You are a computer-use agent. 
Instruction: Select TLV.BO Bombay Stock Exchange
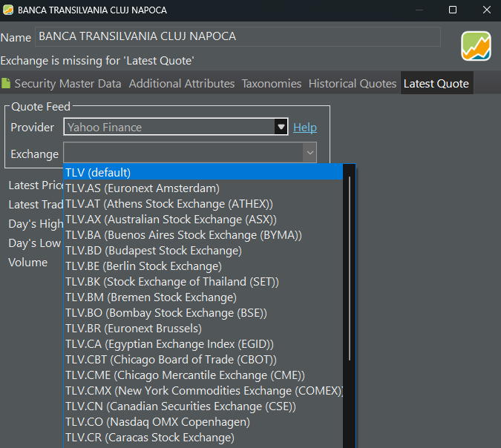click(x=203, y=313)
